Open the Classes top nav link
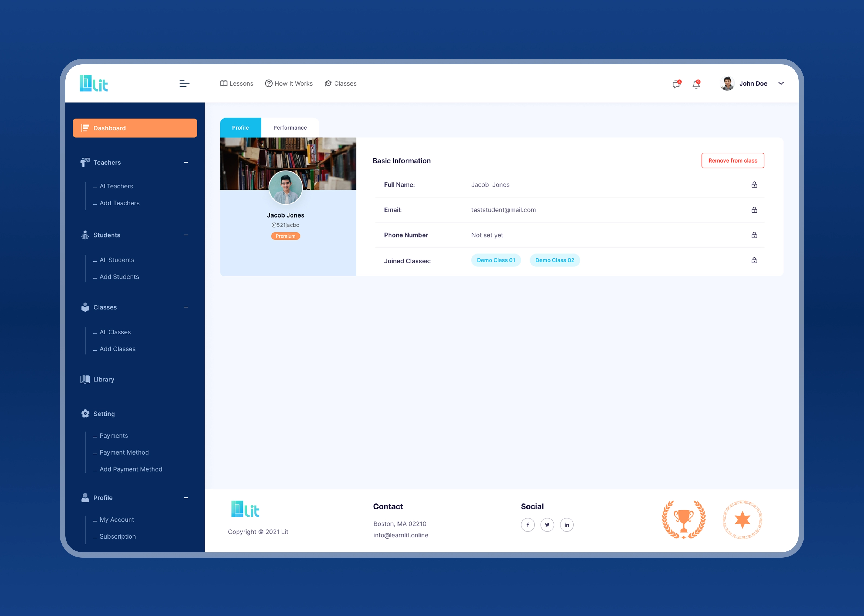The width and height of the screenshot is (864, 616). point(340,83)
